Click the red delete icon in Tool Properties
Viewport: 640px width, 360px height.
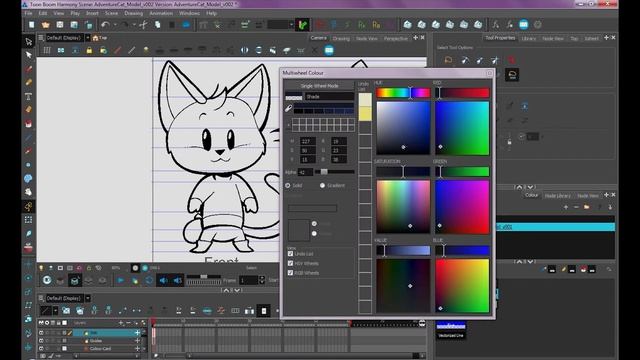[511, 60]
